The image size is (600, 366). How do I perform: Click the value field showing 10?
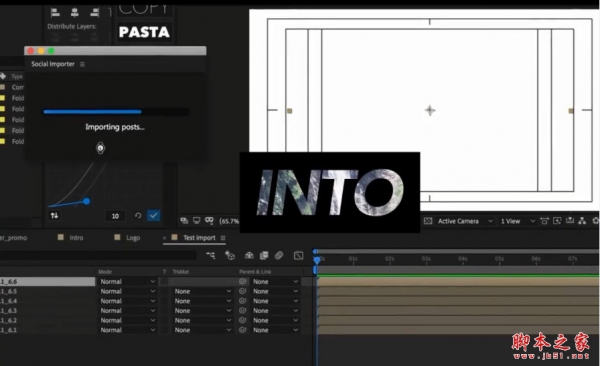(x=115, y=216)
